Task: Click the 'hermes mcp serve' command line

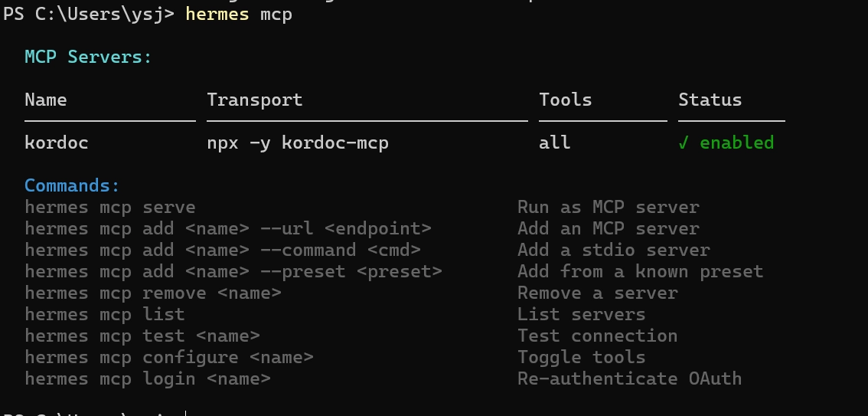Action: (x=110, y=207)
